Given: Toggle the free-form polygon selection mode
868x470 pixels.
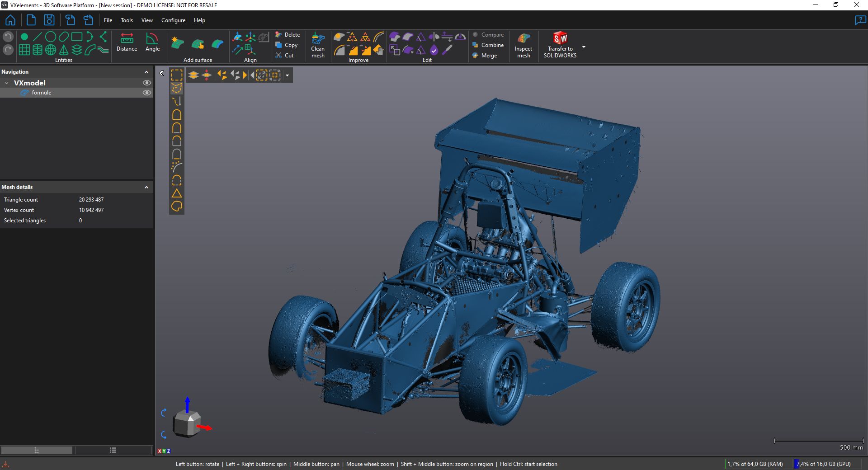Looking at the screenshot, I should [177, 88].
